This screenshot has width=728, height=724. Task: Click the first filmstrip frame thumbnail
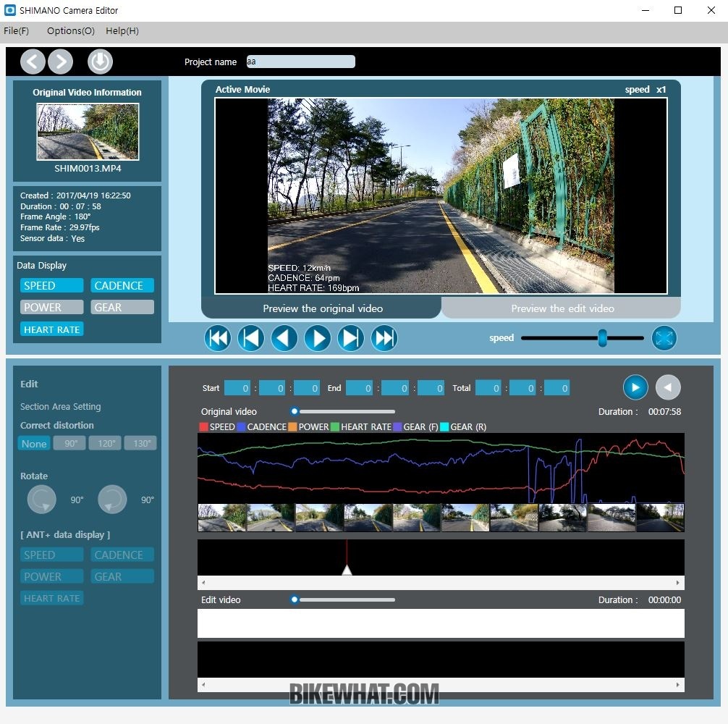click(x=222, y=518)
